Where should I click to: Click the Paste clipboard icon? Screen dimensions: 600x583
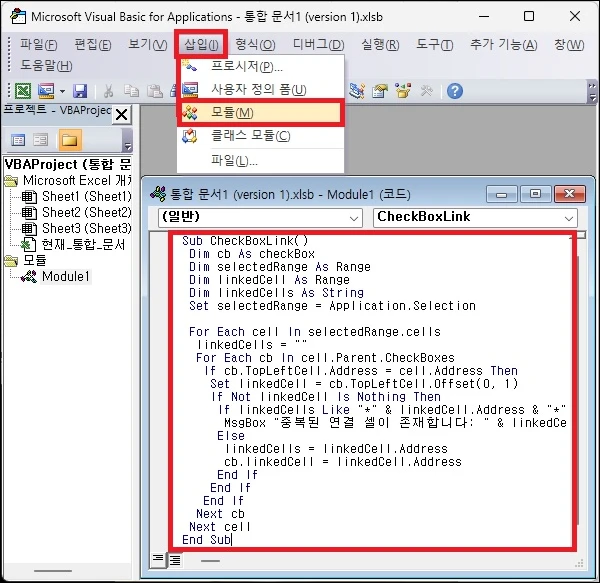(x=155, y=91)
